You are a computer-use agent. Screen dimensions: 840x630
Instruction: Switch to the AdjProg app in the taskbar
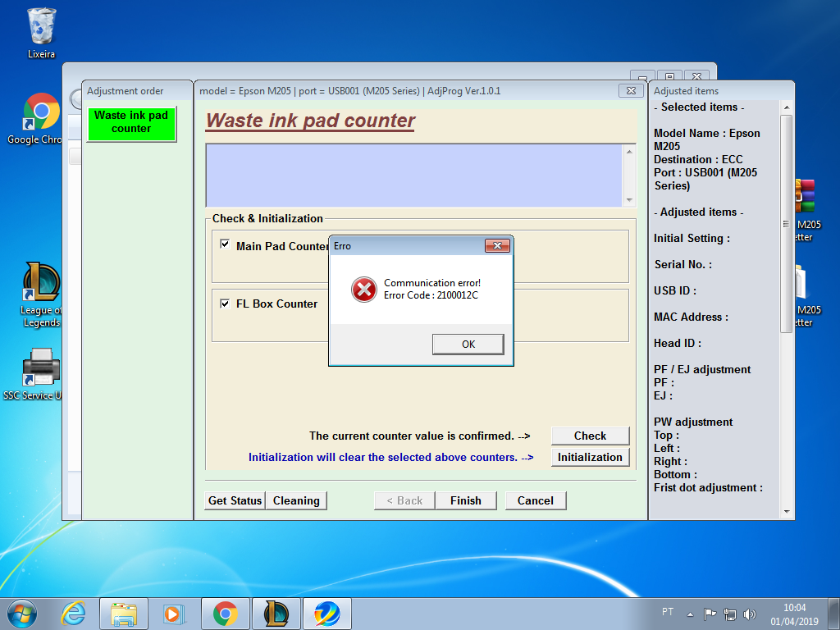point(327,614)
